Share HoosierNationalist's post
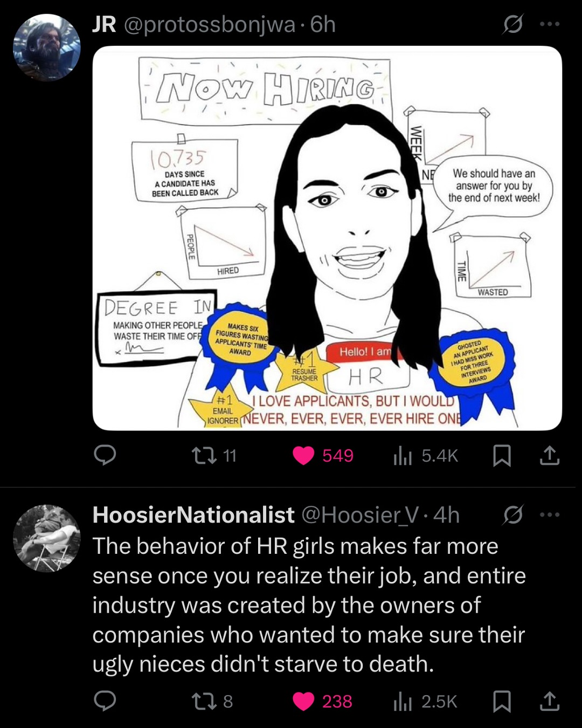582x728 pixels. [x=549, y=701]
